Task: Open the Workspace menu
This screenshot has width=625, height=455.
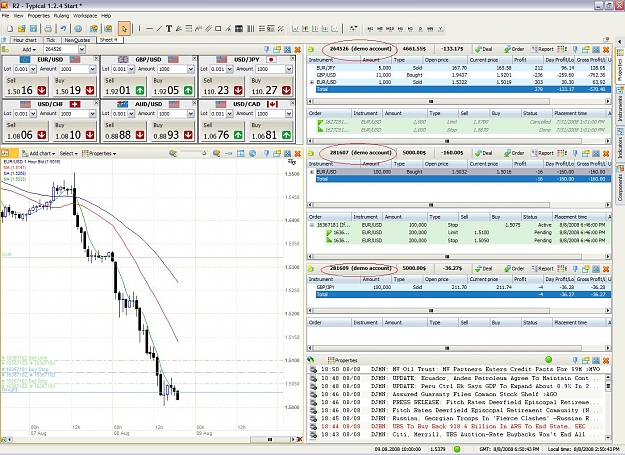Action: [x=85, y=16]
